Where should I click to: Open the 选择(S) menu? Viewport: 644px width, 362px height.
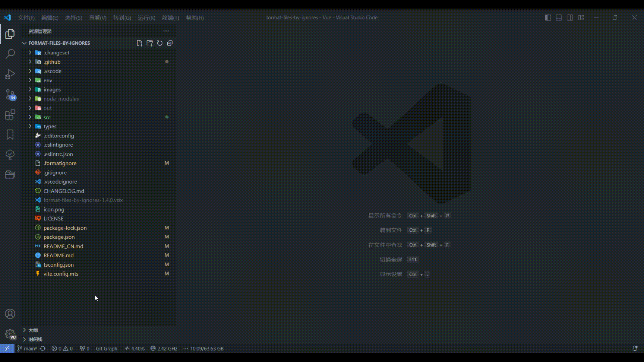click(73, 18)
